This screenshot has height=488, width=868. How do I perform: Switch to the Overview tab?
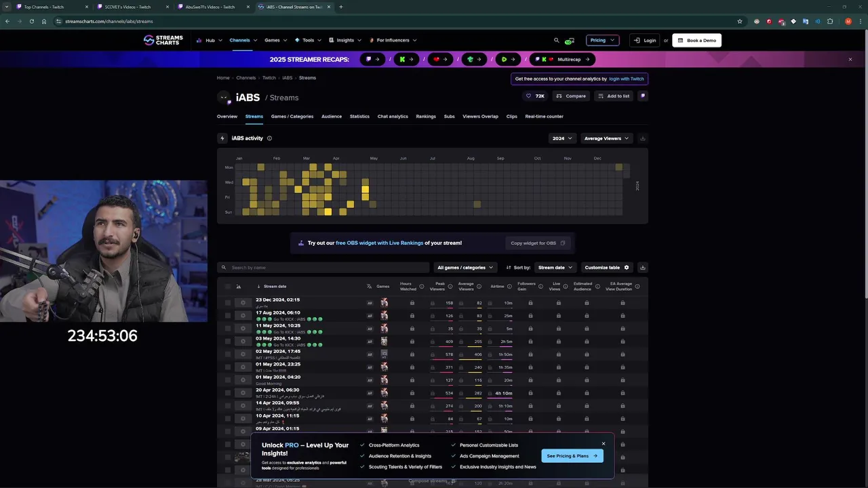[x=227, y=117]
